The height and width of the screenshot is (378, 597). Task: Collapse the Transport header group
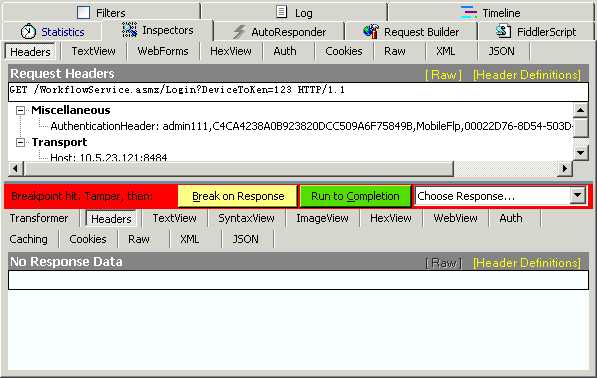[x=20, y=142]
